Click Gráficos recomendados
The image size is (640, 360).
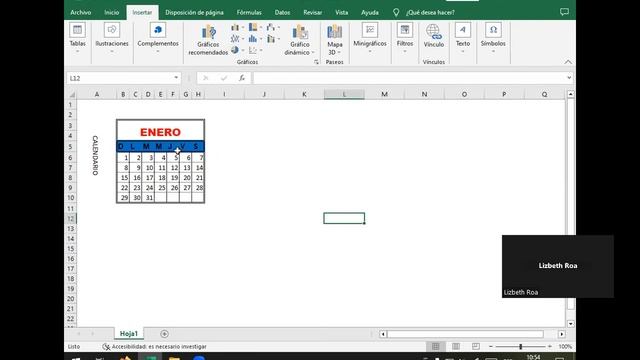tap(208, 40)
